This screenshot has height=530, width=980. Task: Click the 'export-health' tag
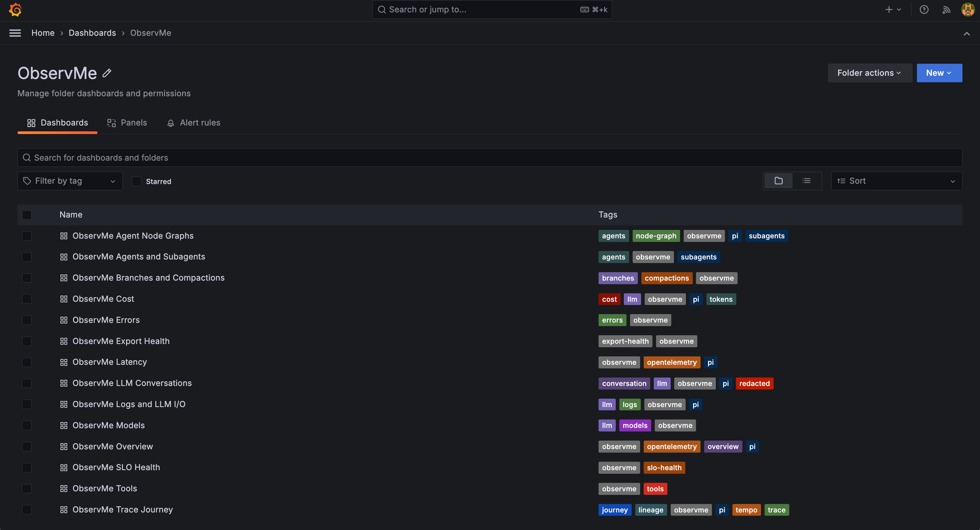pyautogui.click(x=625, y=341)
